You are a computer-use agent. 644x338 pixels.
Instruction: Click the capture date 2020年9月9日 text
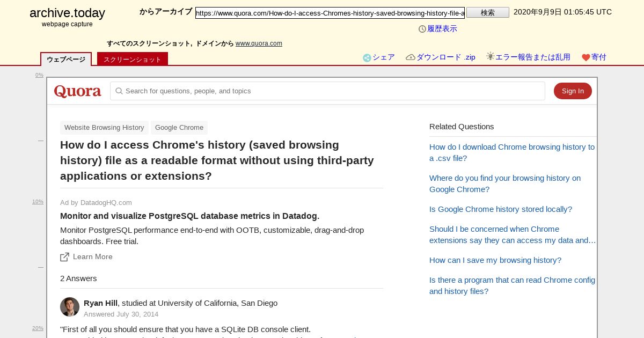(562, 12)
